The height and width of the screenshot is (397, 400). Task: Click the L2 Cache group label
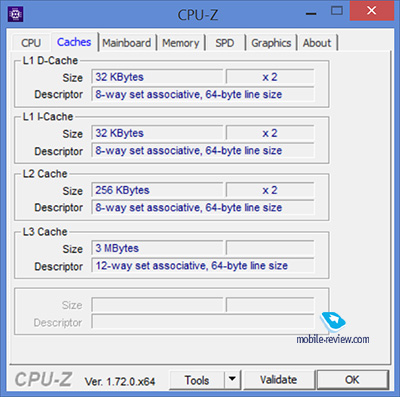(x=45, y=174)
